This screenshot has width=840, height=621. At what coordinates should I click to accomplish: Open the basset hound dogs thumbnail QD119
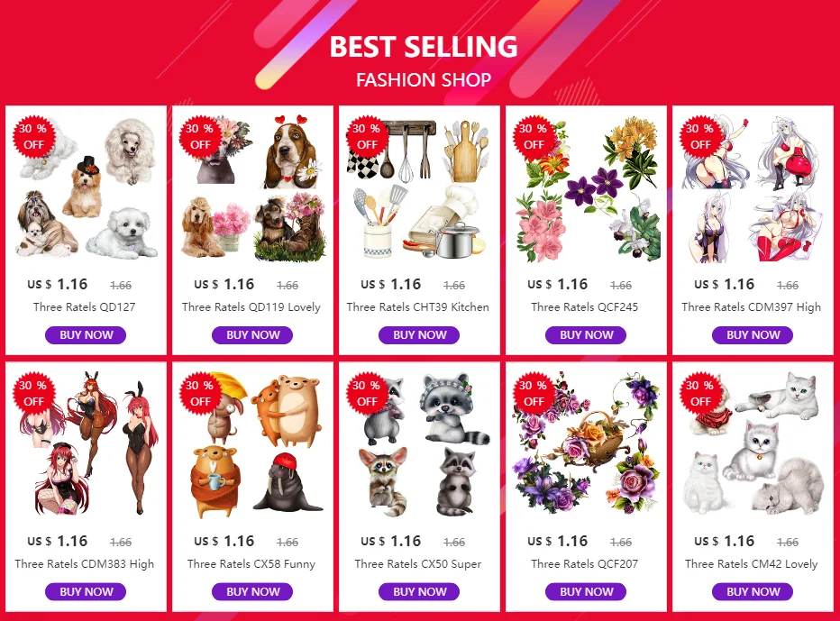pos(253,188)
